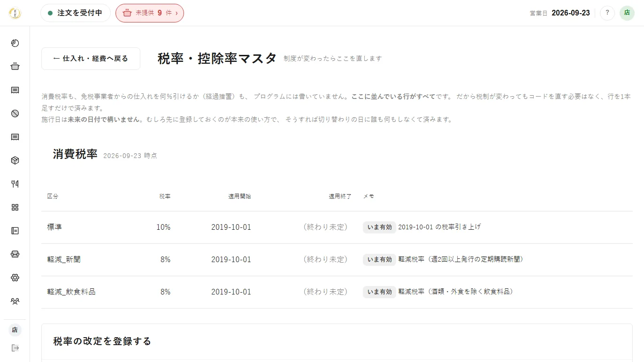This screenshot has height=362, width=644.
Task: Select the 標準 row label
Action: click(x=54, y=227)
